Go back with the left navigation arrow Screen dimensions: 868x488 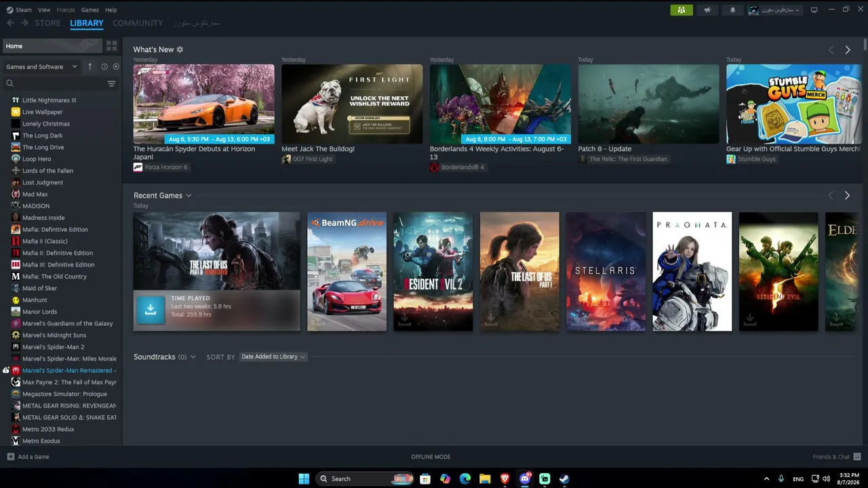point(10,23)
